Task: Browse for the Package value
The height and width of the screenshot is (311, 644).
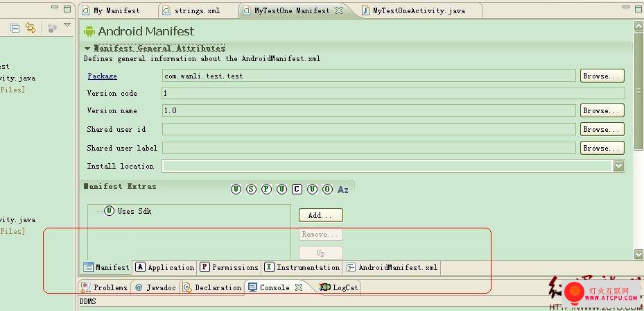Action: tap(602, 76)
